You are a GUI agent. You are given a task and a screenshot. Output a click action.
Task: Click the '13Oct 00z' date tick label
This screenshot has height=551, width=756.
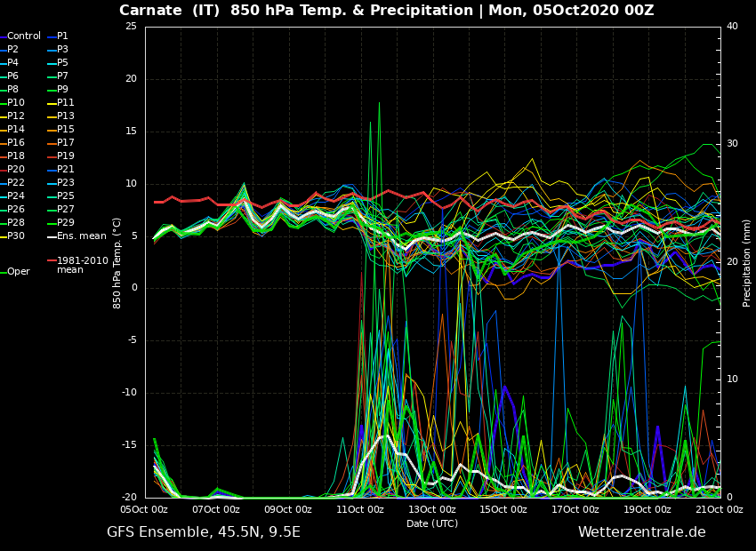coord(432,509)
